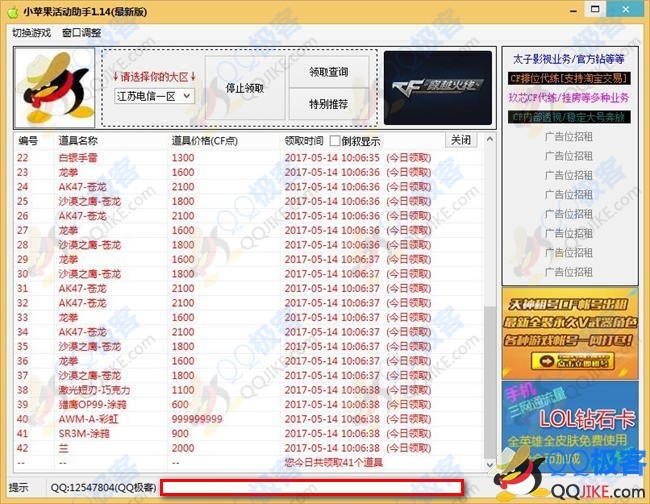
Task: Click the ↓请选择你的大区↓ label
Action: (154, 77)
